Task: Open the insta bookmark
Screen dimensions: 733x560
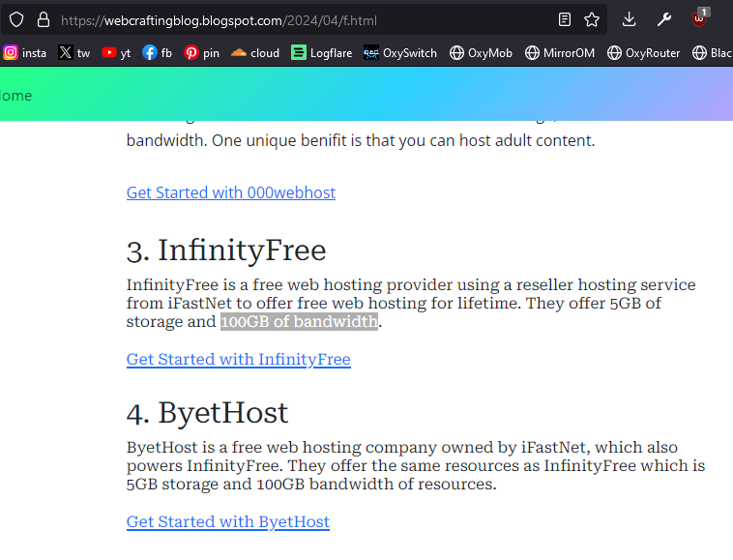Action: pos(25,53)
